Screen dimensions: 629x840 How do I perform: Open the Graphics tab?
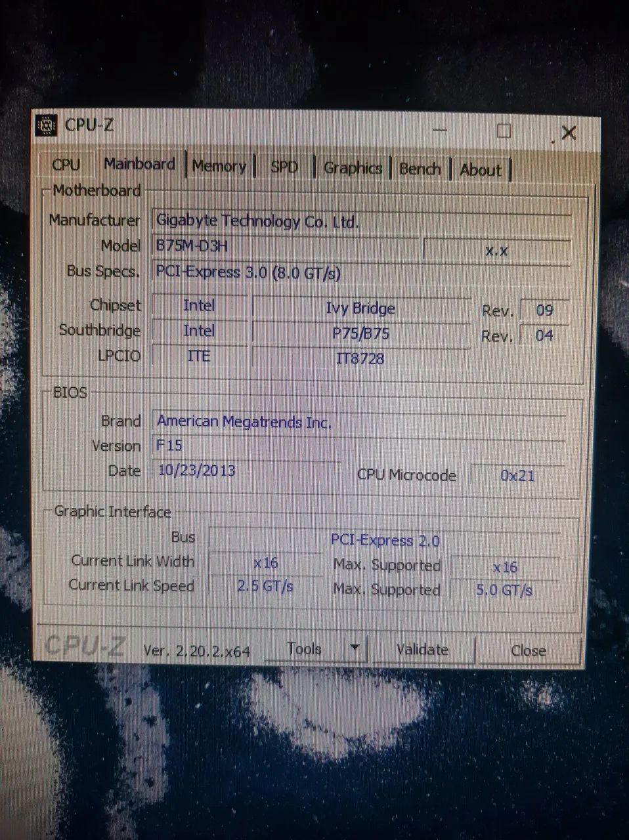[353, 168]
